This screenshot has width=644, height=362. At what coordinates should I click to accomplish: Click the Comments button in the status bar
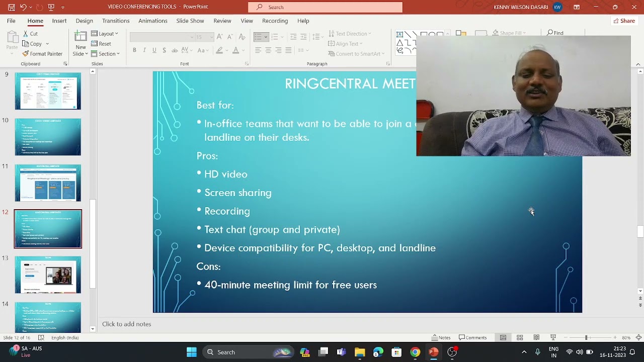click(472, 337)
